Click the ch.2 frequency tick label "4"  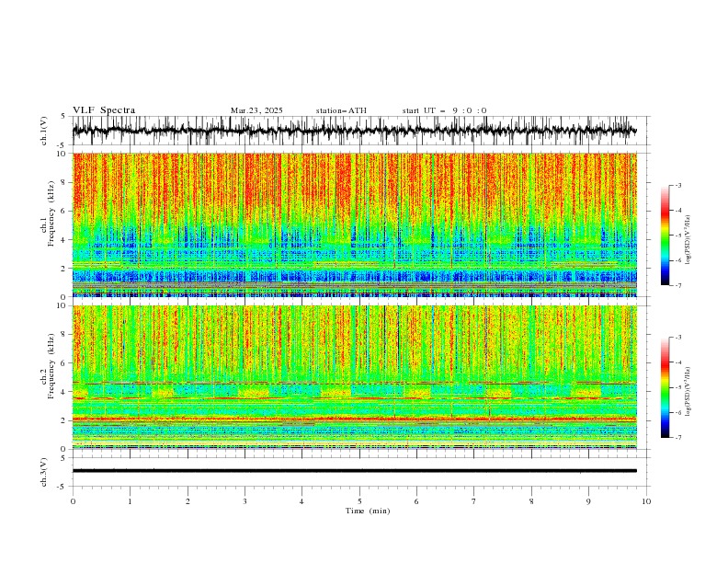(x=65, y=392)
